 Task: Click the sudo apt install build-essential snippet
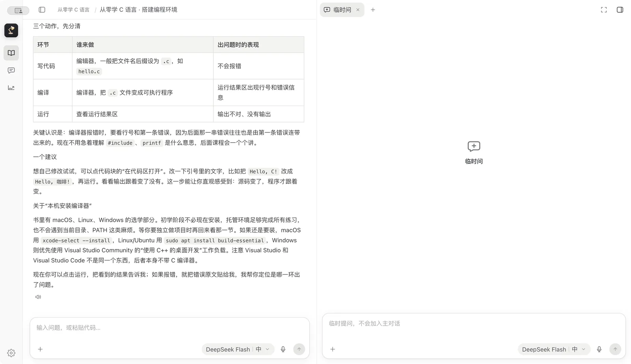[215, 241]
